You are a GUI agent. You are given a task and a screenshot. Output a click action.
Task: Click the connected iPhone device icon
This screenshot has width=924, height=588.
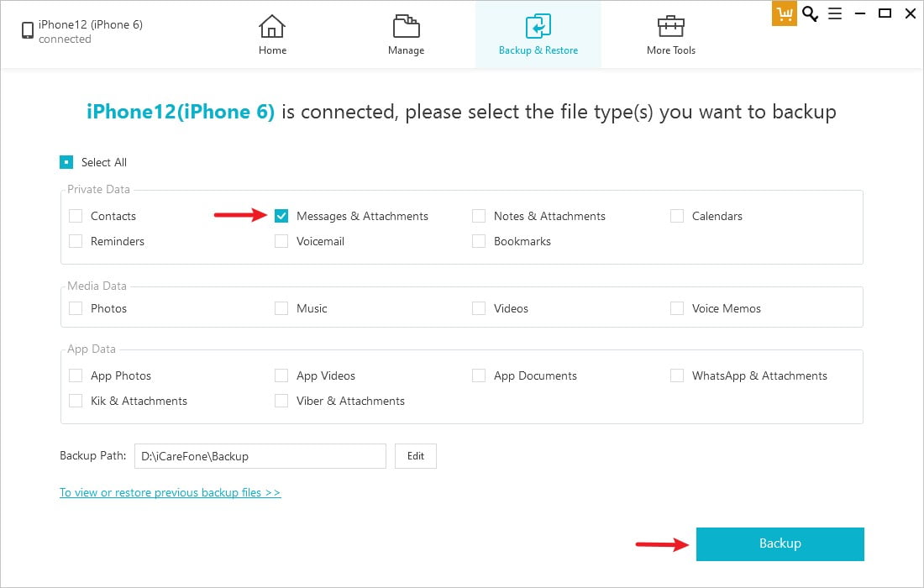point(29,29)
